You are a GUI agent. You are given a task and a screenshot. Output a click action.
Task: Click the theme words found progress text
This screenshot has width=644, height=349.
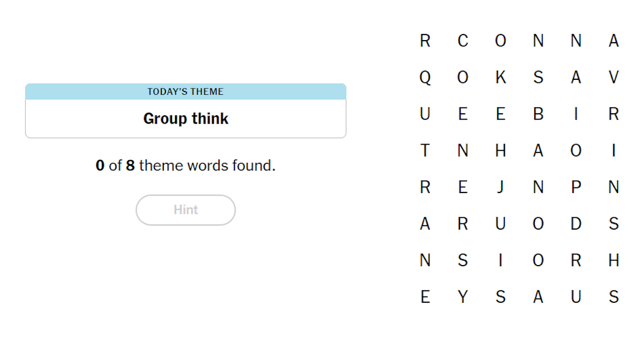185,165
